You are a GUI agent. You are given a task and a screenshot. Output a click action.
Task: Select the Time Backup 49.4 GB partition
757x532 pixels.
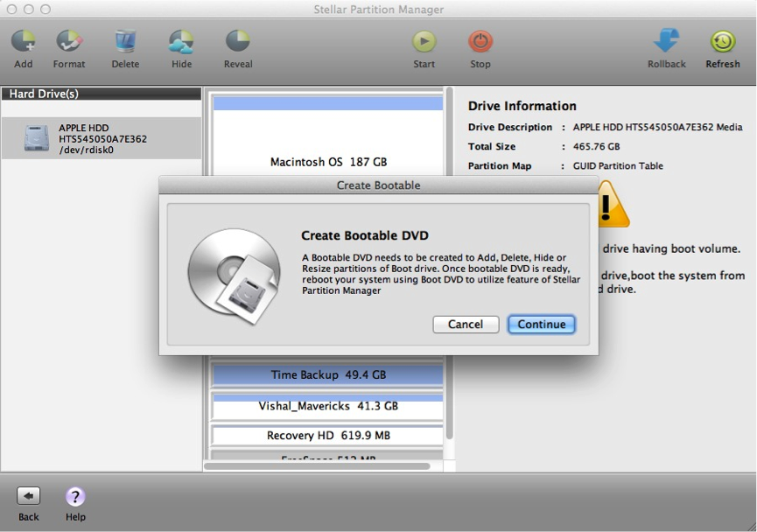(328, 375)
